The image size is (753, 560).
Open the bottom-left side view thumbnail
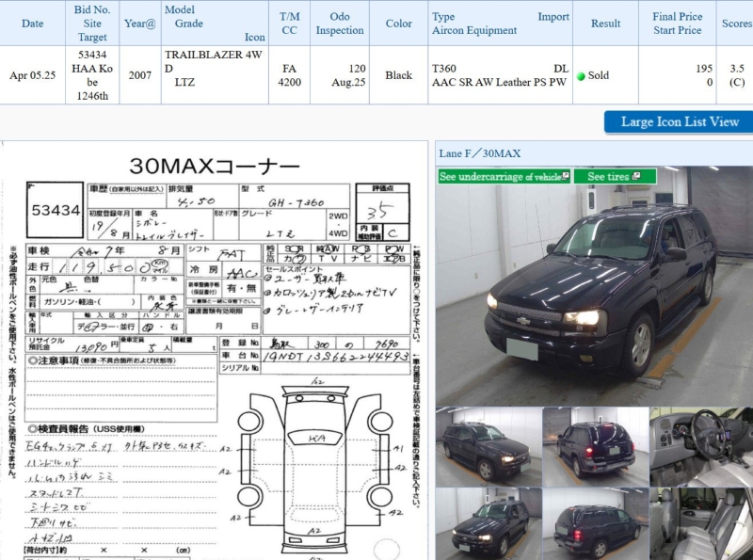489,523
